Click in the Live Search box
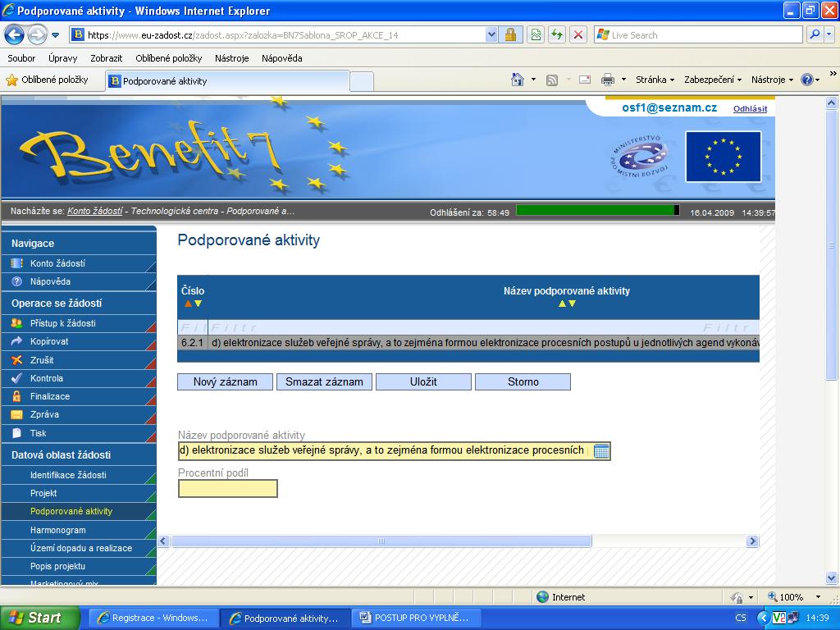840x630 pixels. tap(697, 35)
